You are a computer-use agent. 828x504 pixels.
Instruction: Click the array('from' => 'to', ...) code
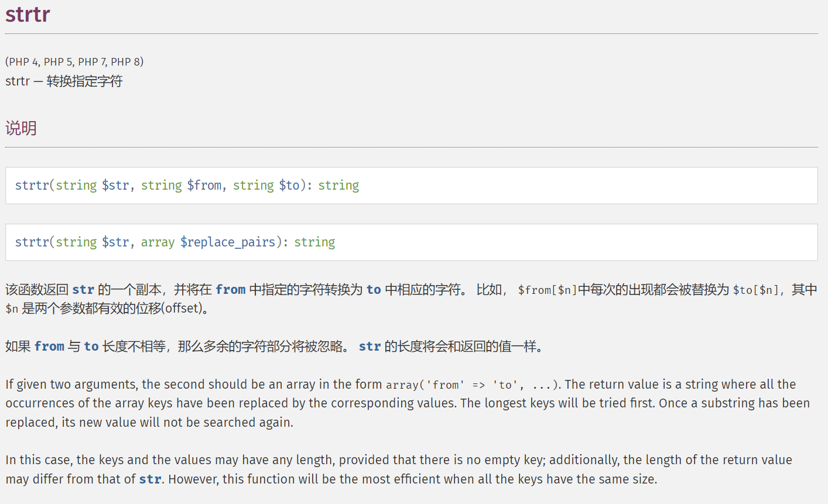[x=468, y=385]
